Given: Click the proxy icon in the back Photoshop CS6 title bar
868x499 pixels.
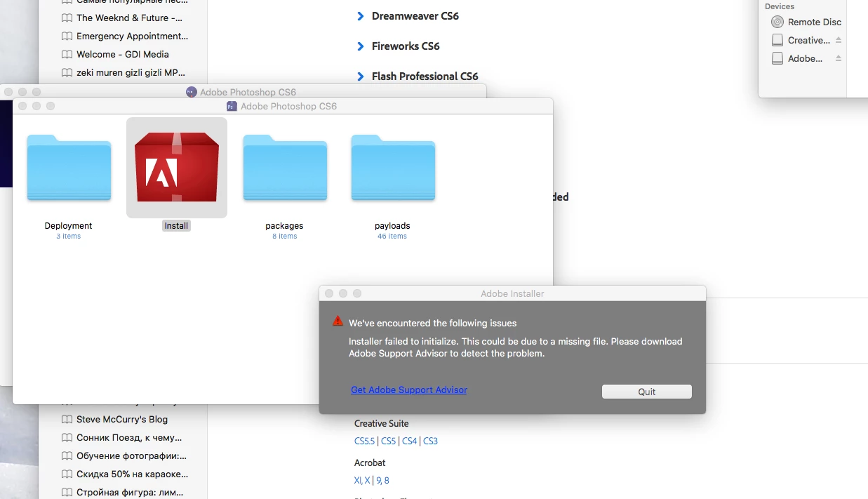Looking at the screenshot, I should tap(191, 92).
